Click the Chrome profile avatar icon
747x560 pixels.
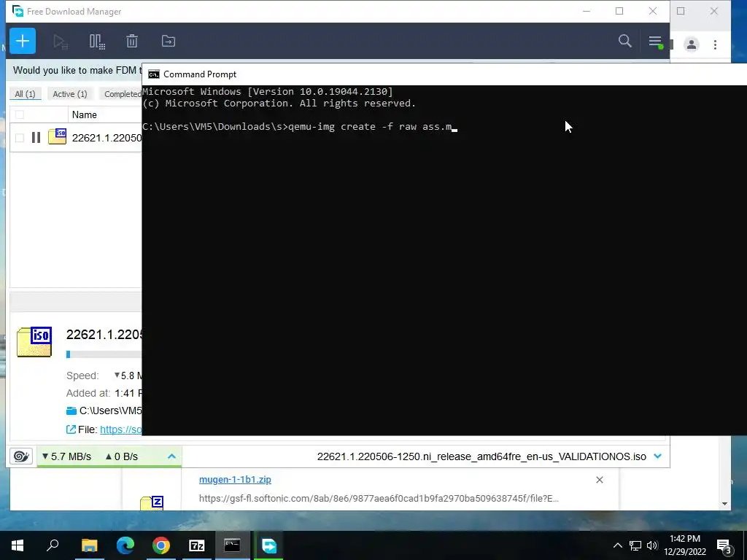coord(691,44)
